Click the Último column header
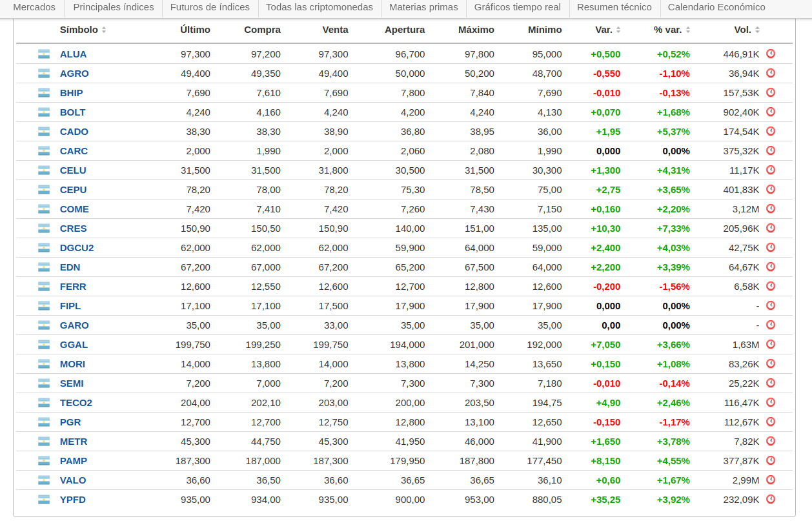Screen dimensions: 812x521 pyautogui.click(x=195, y=30)
